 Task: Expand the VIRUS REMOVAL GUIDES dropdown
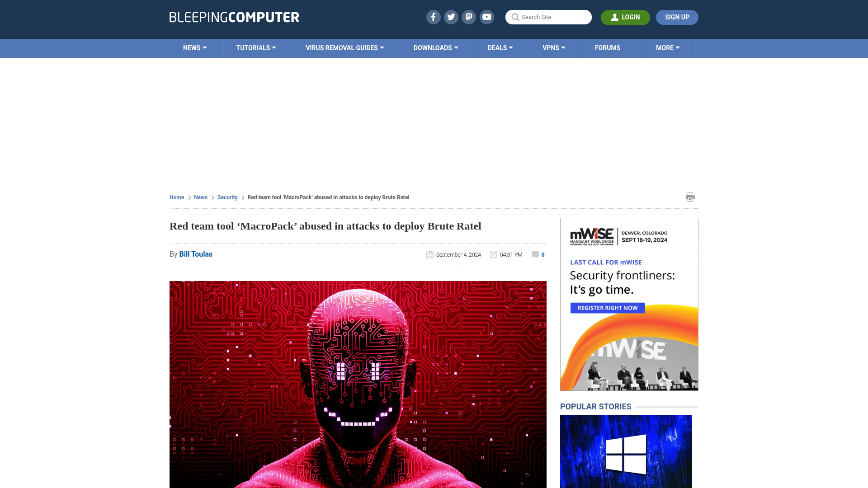(344, 47)
